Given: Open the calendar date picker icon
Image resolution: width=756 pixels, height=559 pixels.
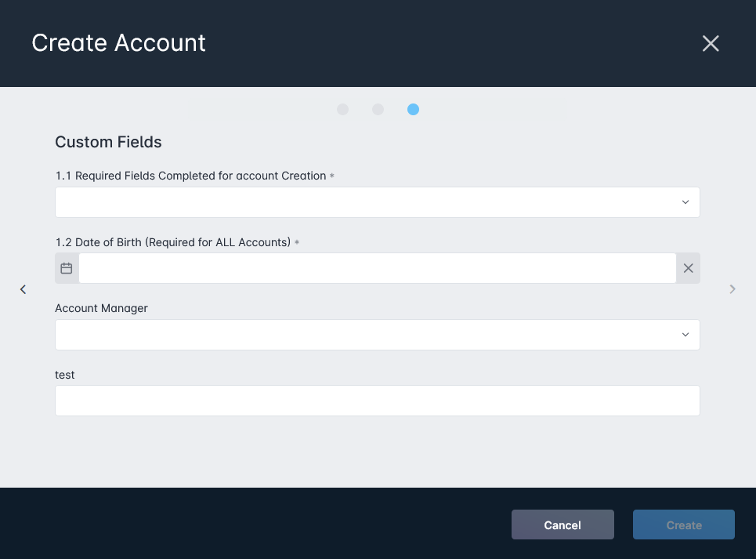Looking at the screenshot, I should coord(67,268).
